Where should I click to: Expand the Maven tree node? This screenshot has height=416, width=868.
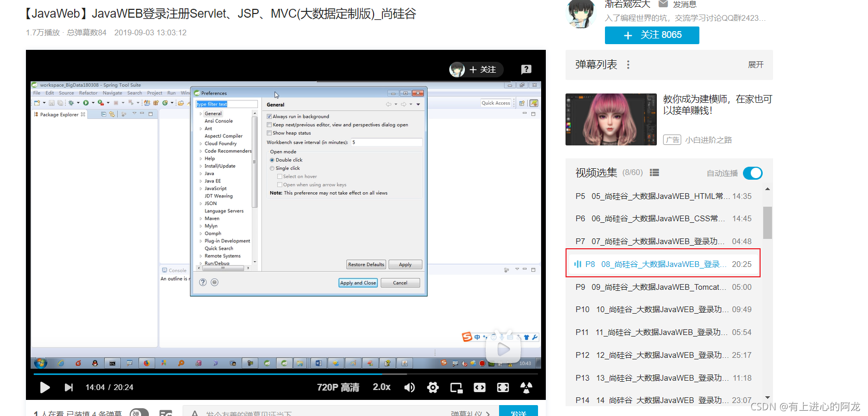(201, 219)
